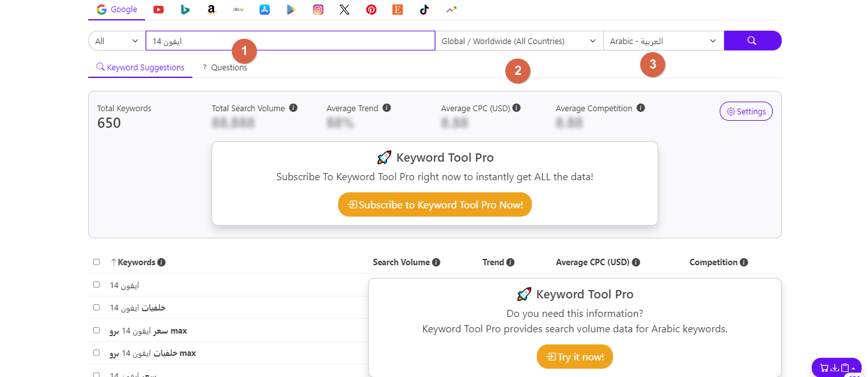Click Subscribe to Keyword Tool Pro Now
Screen dimensions: 868x377
click(x=435, y=204)
